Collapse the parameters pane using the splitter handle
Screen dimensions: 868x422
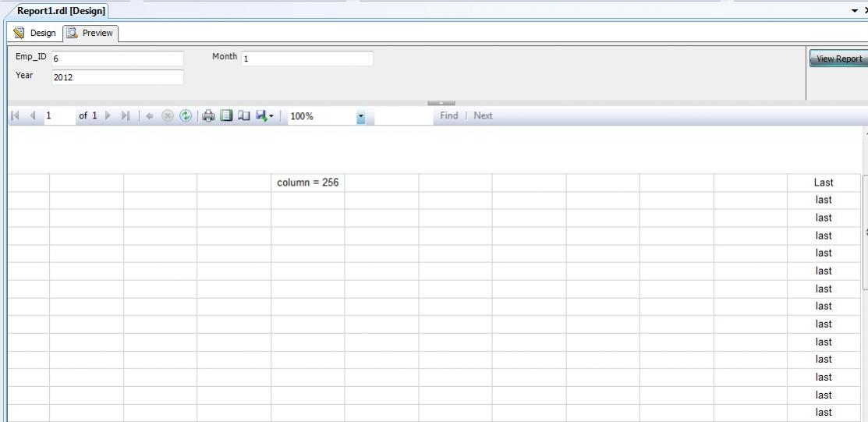441,103
